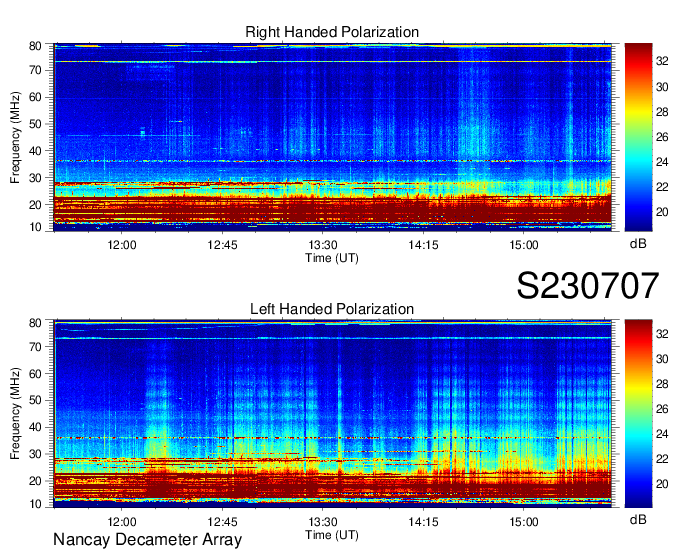Click the 30 dB label on Right Handed colorbar
Screen dimensions: 680x552
(x=662, y=87)
